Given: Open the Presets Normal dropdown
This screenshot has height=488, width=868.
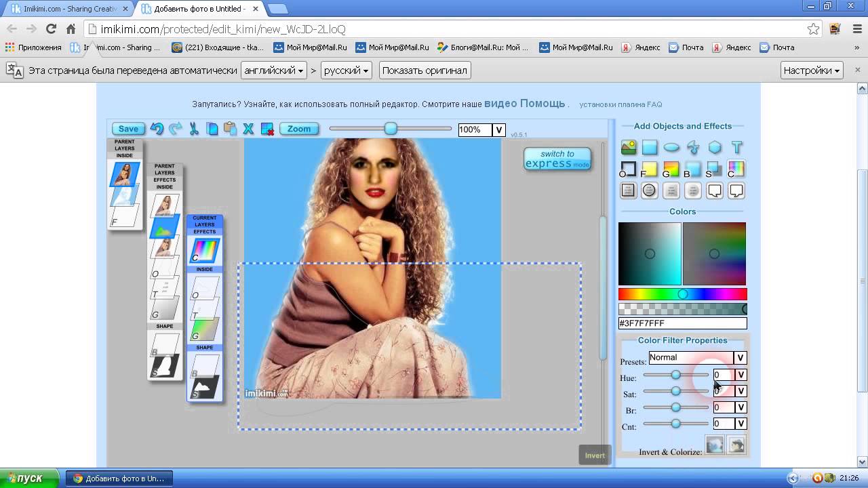Looking at the screenshot, I should (741, 358).
